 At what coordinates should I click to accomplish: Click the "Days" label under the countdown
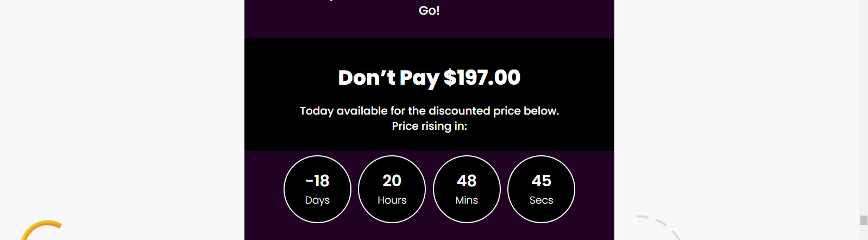pos(317,200)
